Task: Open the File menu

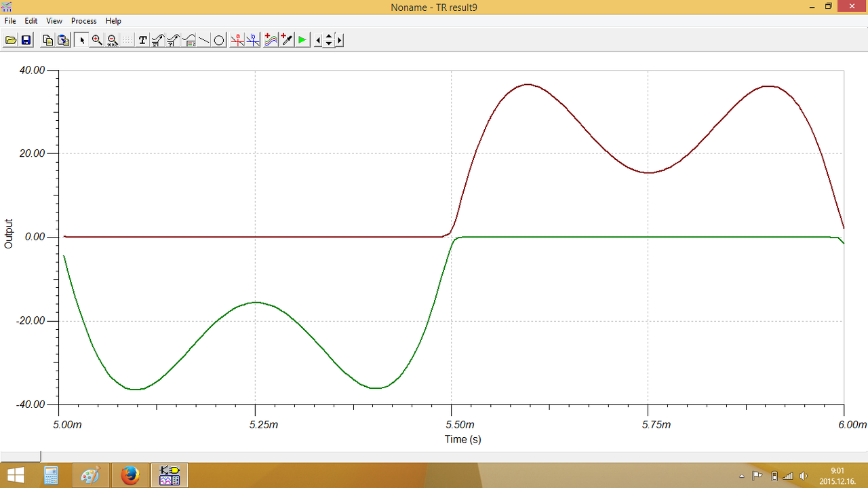Action: [x=10, y=21]
